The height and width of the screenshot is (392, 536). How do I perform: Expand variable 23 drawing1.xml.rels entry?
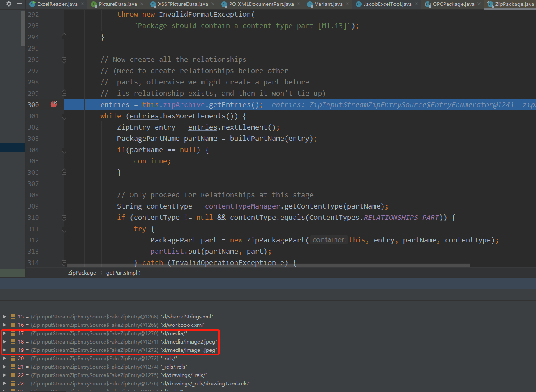click(5, 384)
